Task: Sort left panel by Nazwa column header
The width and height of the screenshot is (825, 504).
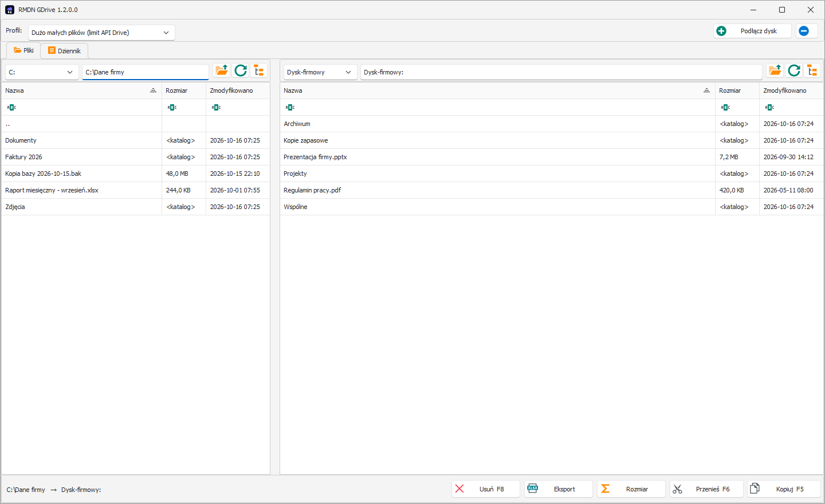Action: [x=81, y=90]
